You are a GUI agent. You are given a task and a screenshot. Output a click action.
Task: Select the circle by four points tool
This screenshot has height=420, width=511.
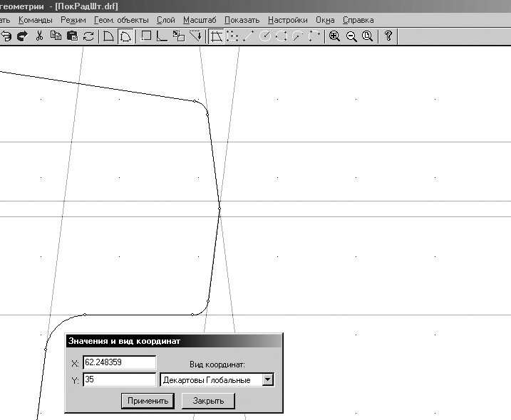coord(282,36)
